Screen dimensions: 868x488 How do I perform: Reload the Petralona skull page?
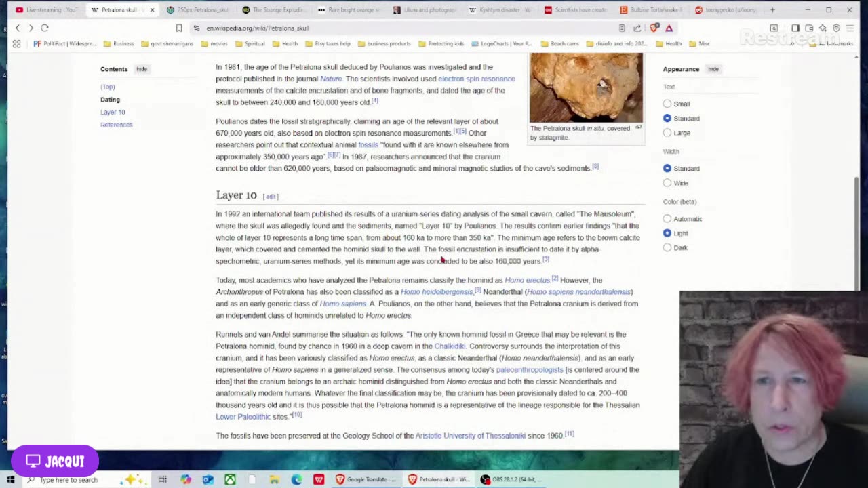(x=45, y=28)
